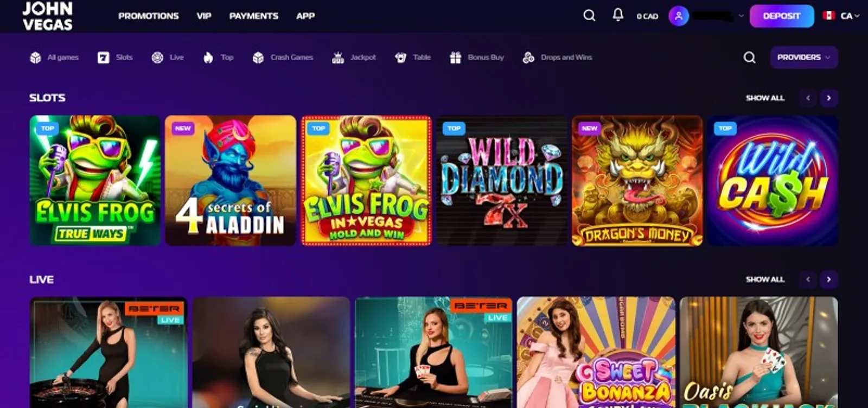This screenshot has width=868, height=408.
Task: Click the John Vegas logo
Action: tap(47, 16)
